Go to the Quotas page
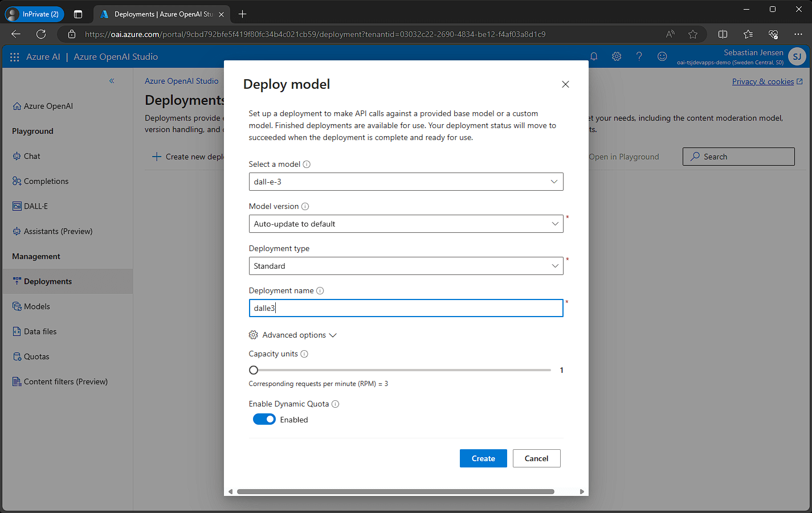The width and height of the screenshot is (812, 513). (x=36, y=356)
